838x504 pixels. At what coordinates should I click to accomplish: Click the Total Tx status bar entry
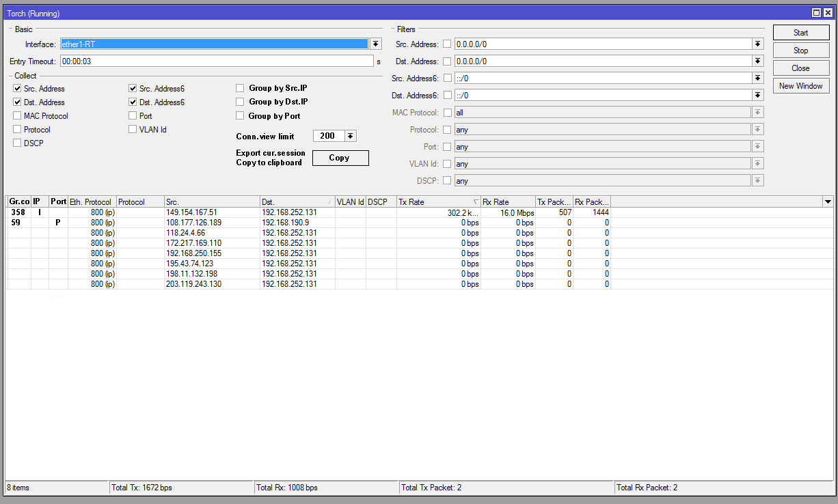tap(181, 488)
